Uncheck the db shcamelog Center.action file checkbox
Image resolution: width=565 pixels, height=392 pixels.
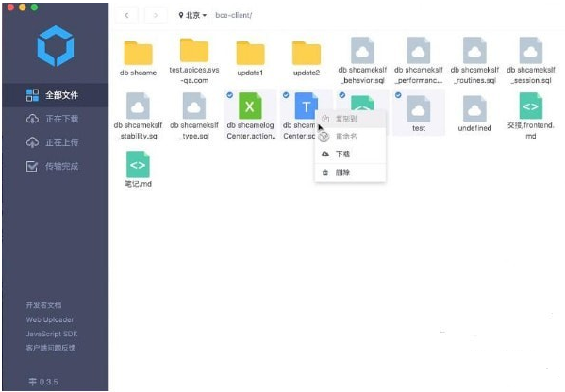(x=230, y=95)
